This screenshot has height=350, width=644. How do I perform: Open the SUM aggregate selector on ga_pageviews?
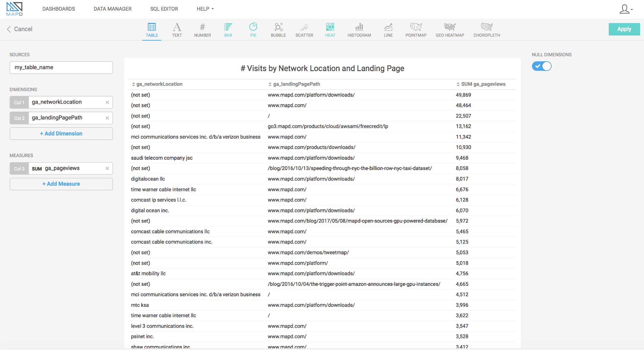(x=37, y=169)
